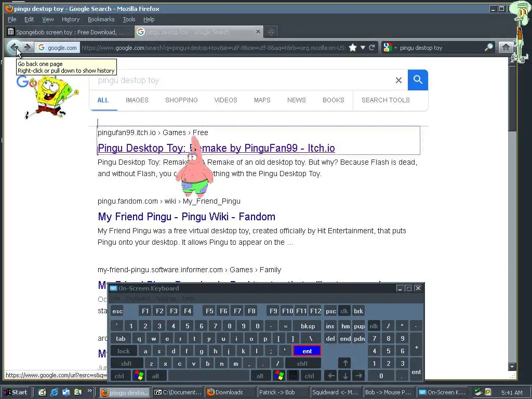Open SEARCH TOOLS options

385,100
